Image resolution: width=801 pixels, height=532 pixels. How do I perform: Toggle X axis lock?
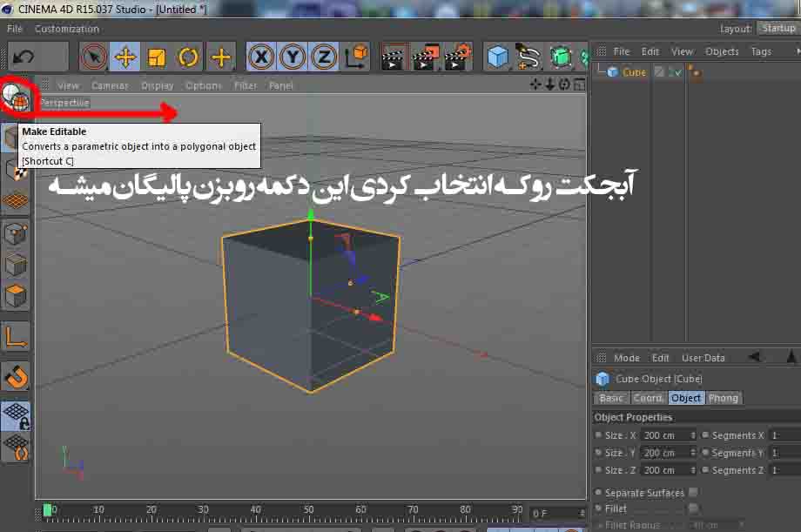[x=261, y=57]
